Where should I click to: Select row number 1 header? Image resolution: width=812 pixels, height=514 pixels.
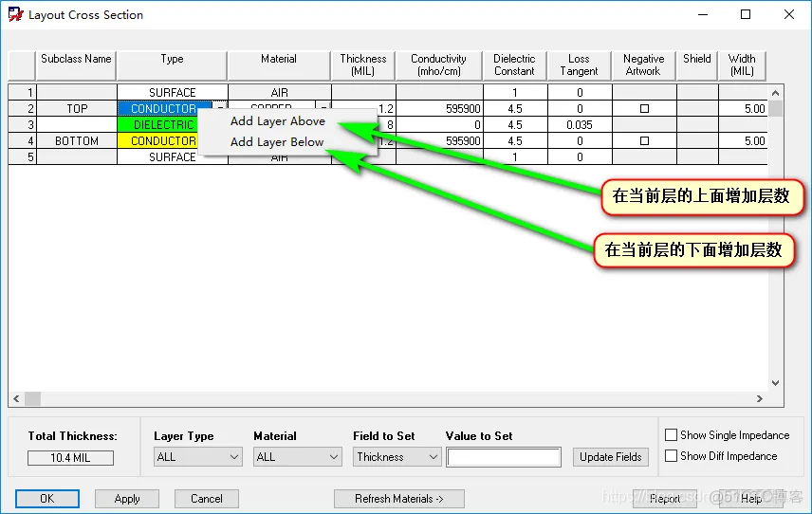pyautogui.click(x=22, y=93)
